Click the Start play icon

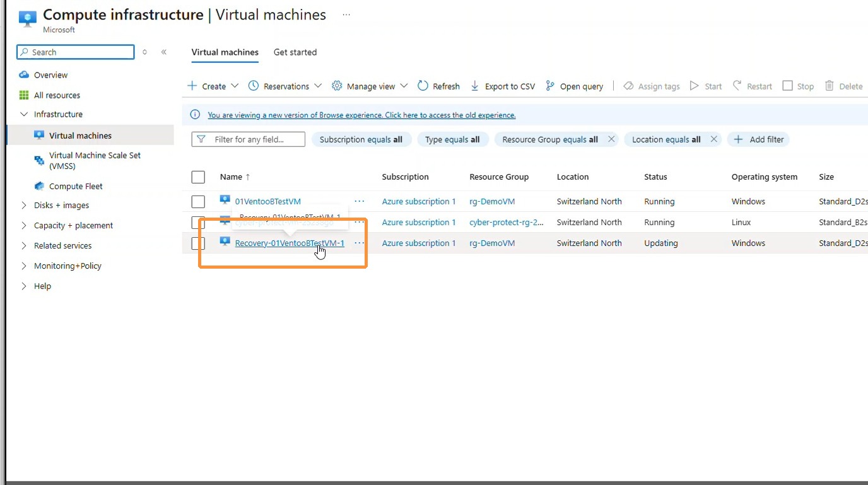pos(695,86)
